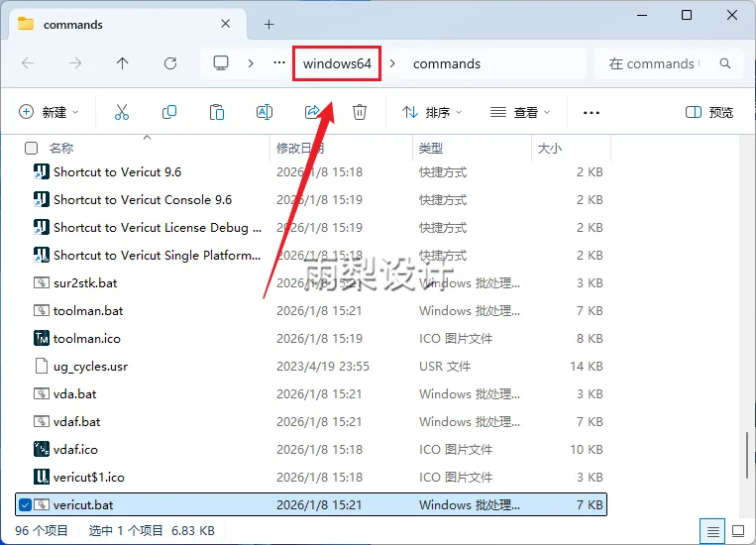
Task: Click the Paste clipboard icon
Action: 216,112
